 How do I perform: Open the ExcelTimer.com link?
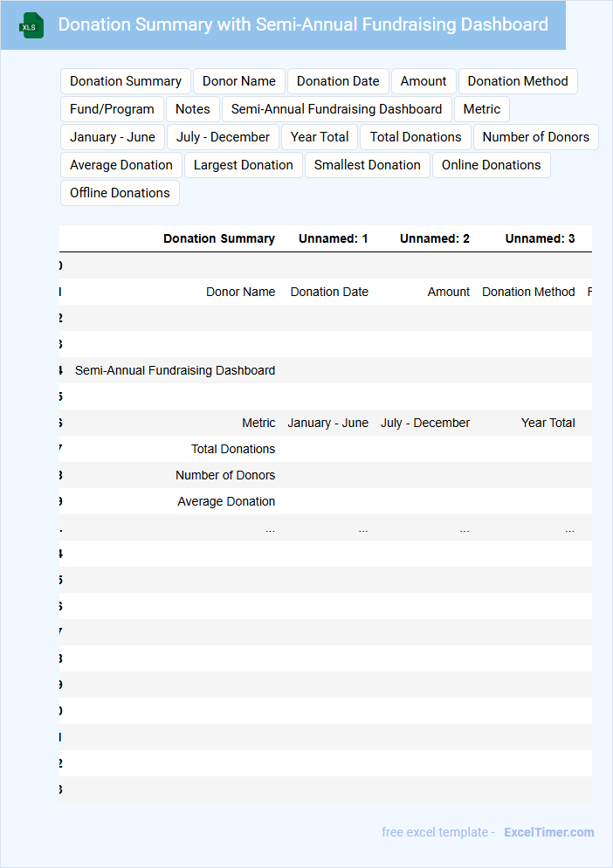click(549, 832)
